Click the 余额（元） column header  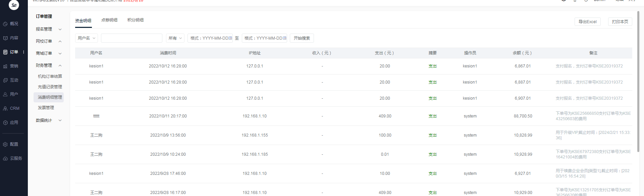pyautogui.click(x=522, y=53)
